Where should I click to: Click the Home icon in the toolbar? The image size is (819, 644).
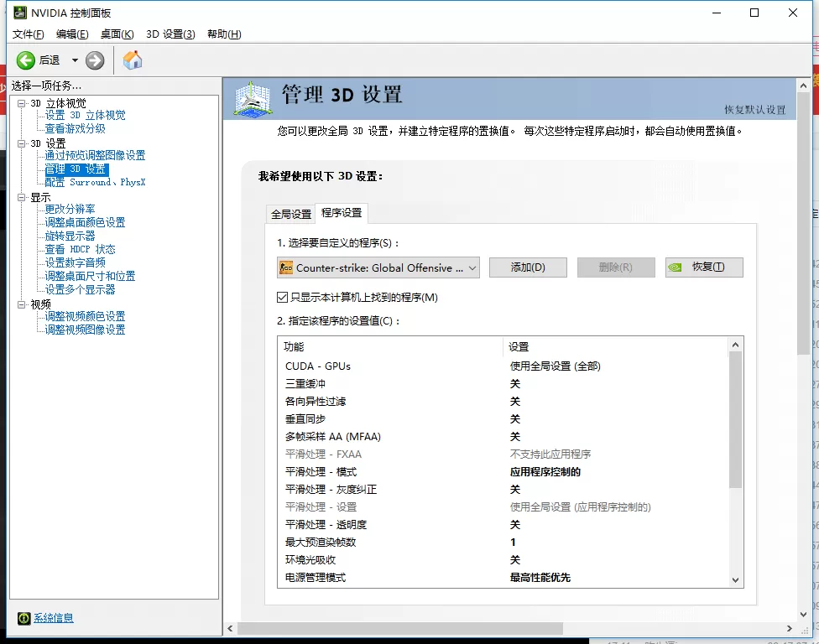point(132,60)
